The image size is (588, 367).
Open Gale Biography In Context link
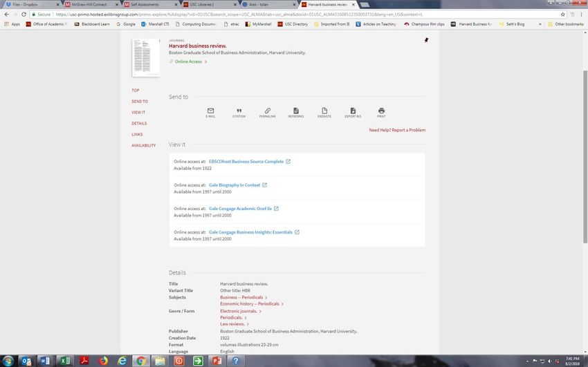235,185
